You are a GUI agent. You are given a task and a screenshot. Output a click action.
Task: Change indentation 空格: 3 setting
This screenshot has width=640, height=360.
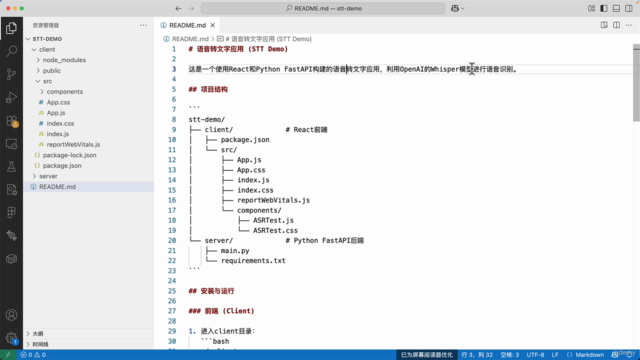tap(510, 355)
